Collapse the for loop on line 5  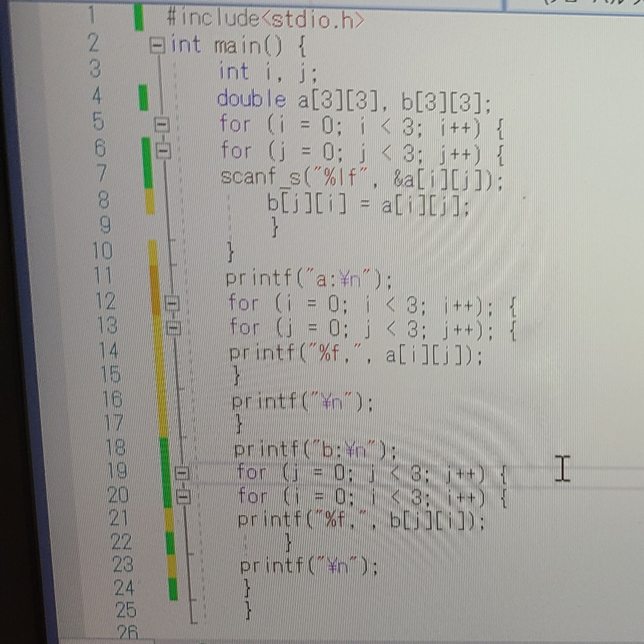pyautogui.click(x=162, y=125)
